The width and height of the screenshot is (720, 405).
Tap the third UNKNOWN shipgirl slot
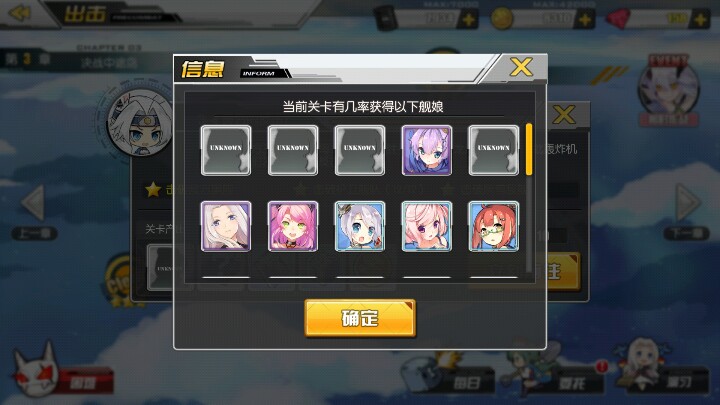click(x=360, y=150)
